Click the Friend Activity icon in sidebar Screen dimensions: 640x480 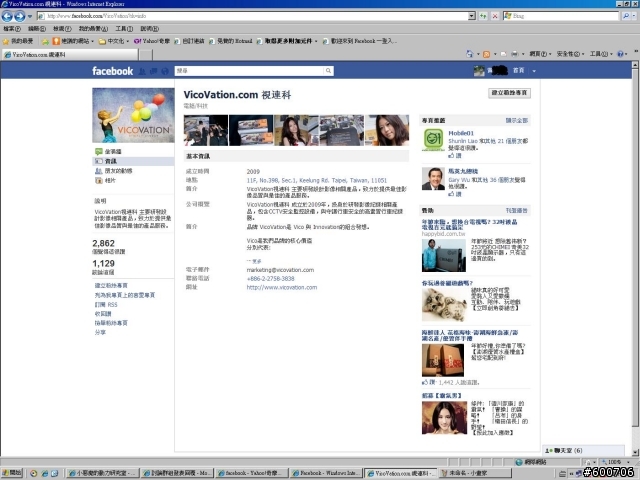click(x=98, y=171)
